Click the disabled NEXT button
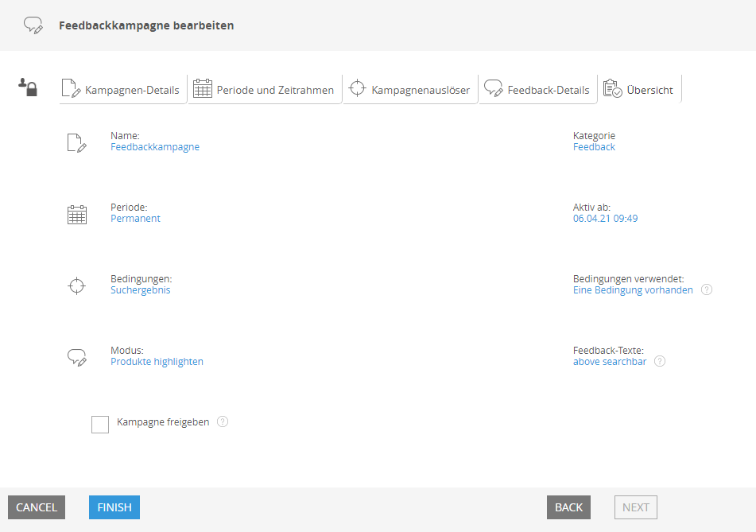This screenshot has height=532, width=756. [x=635, y=507]
